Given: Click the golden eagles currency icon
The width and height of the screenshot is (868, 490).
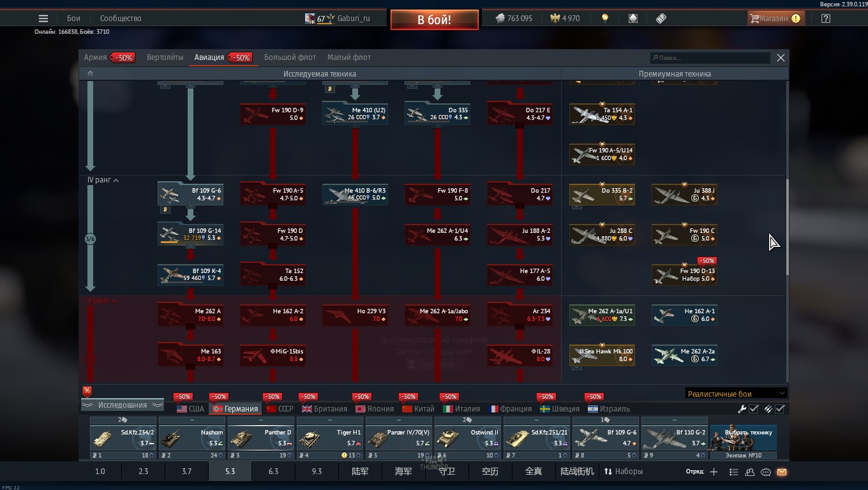Looking at the screenshot, I should pos(555,19).
